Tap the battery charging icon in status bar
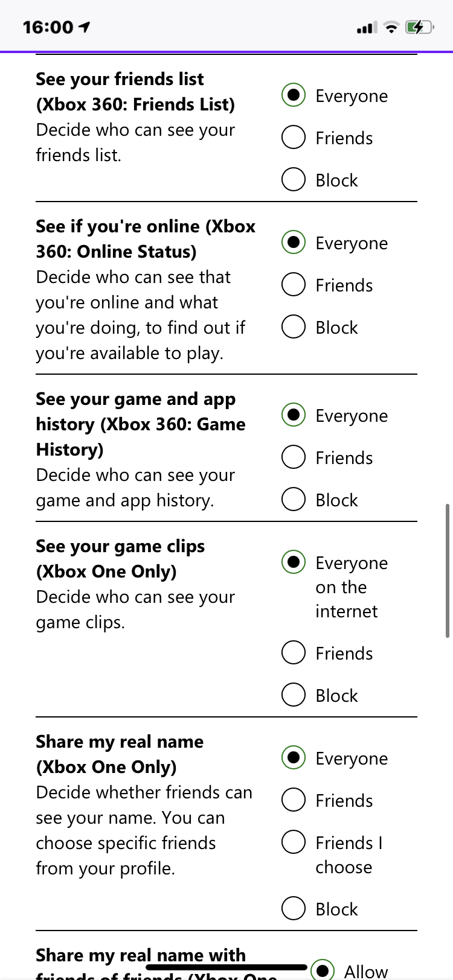The image size is (453, 980). point(419,27)
